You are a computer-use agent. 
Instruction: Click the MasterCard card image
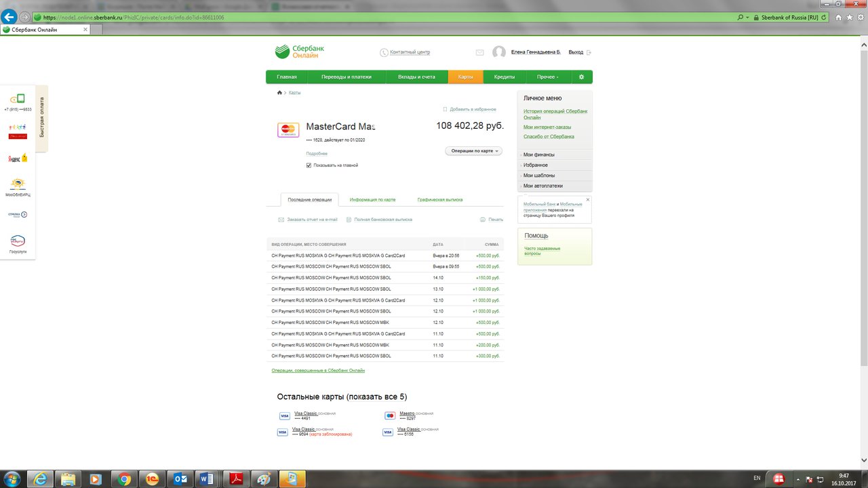(x=288, y=130)
